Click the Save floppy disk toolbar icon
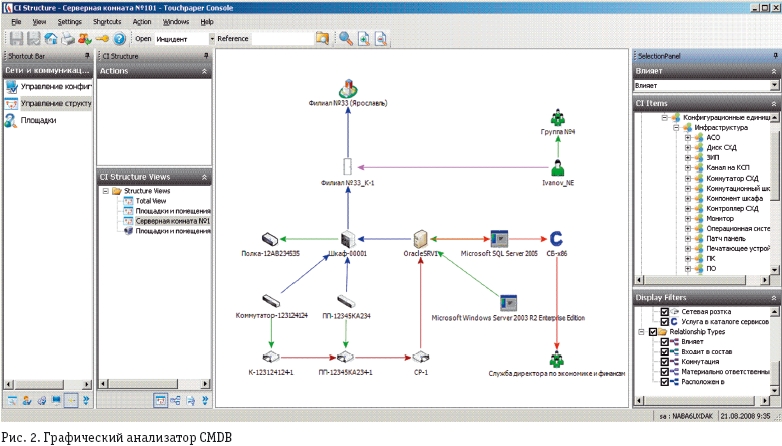 [16, 39]
